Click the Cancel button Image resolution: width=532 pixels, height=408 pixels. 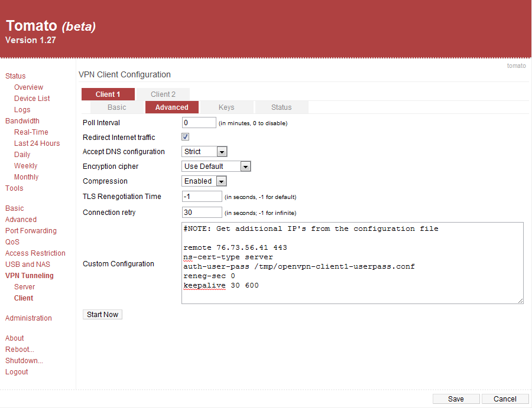pos(505,399)
